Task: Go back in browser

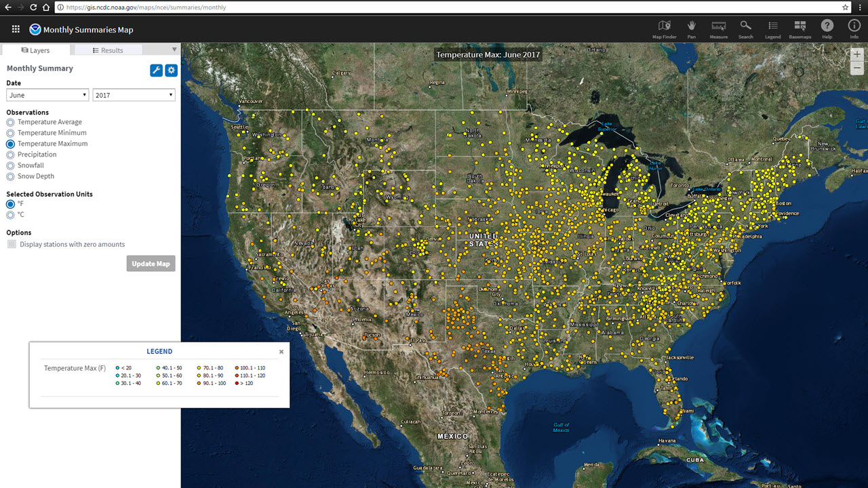Action: coord(7,7)
